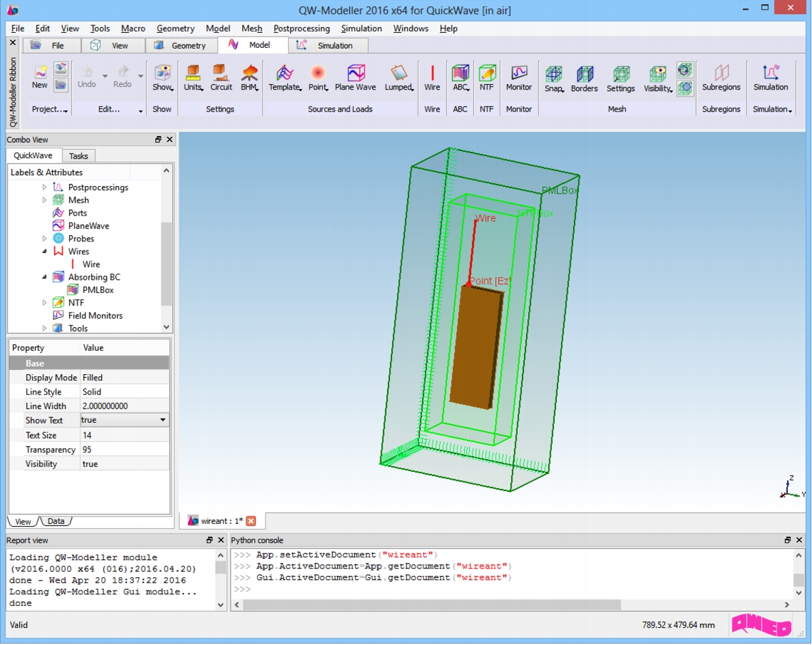Screen dimensions: 812x645
Task: Open the Undo history dropdown arrow
Action: coord(105,76)
